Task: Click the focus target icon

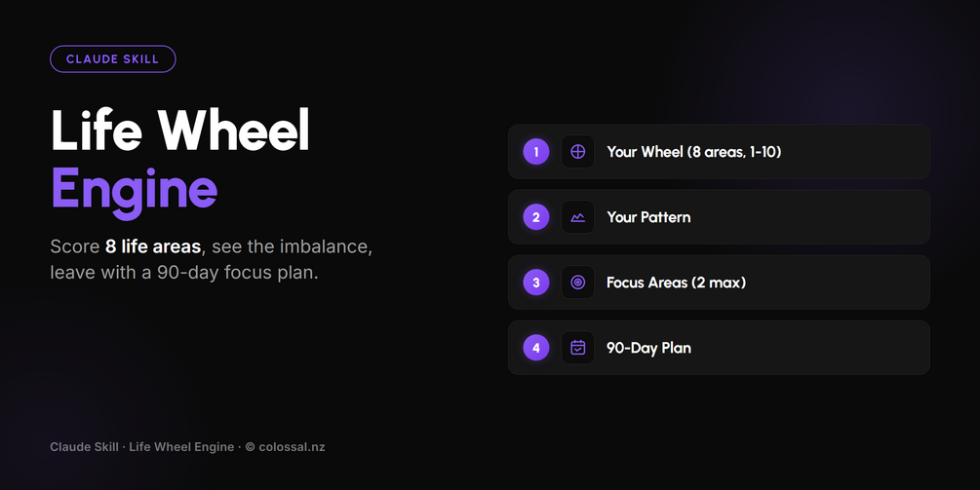Action: coord(577,283)
